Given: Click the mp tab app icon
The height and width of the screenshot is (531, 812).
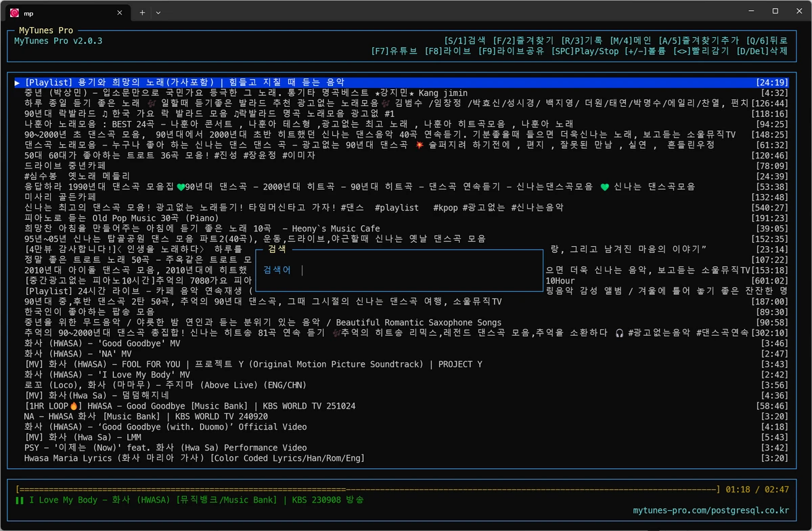Looking at the screenshot, I should (14, 12).
